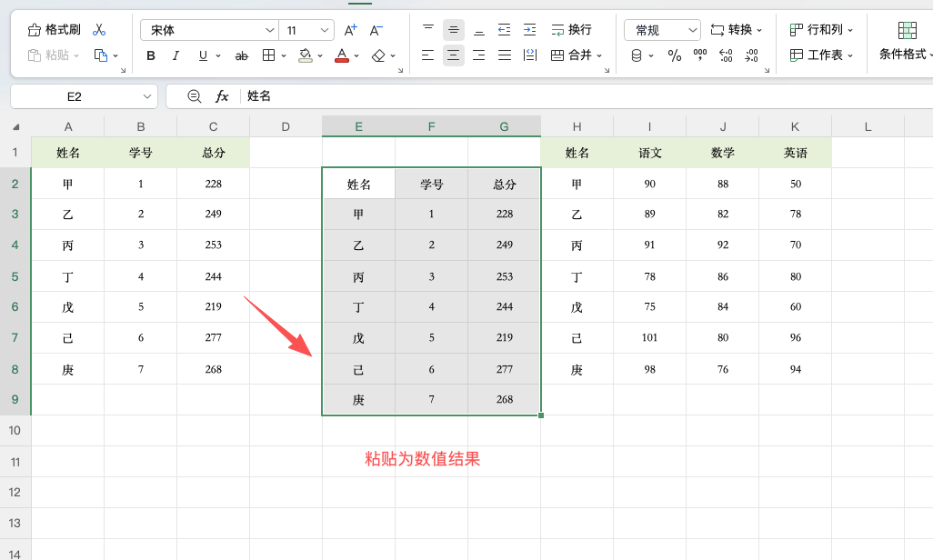Apply the red font color
This screenshot has width=933, height=560.
[x=342, y=55]
